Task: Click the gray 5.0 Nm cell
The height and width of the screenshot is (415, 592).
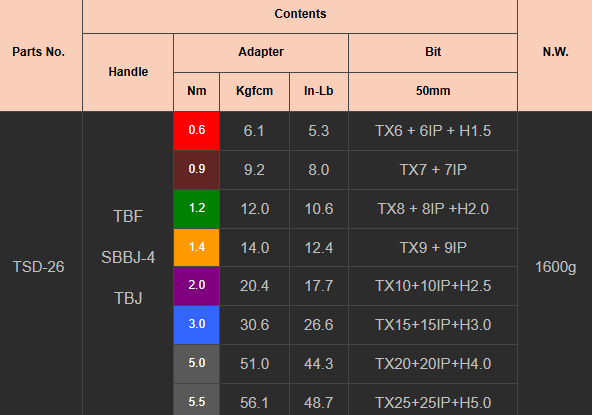Action: (196, 364)
